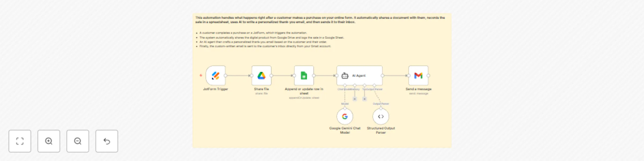644x161 pixels.
Task: Click the bullet starting 'An AI agent then crafts'
Action: click(x=263, y=42)
